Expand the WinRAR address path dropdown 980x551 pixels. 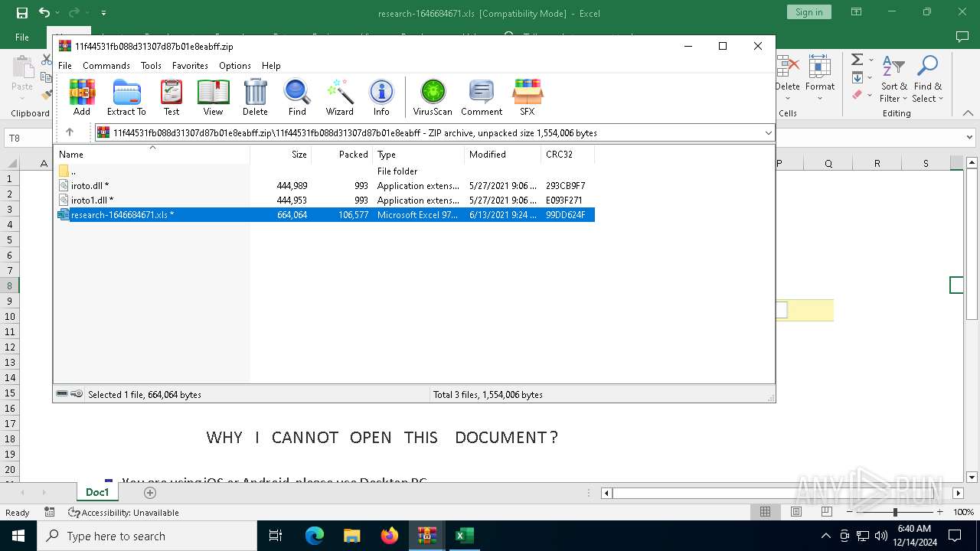[x=768, y=132]
